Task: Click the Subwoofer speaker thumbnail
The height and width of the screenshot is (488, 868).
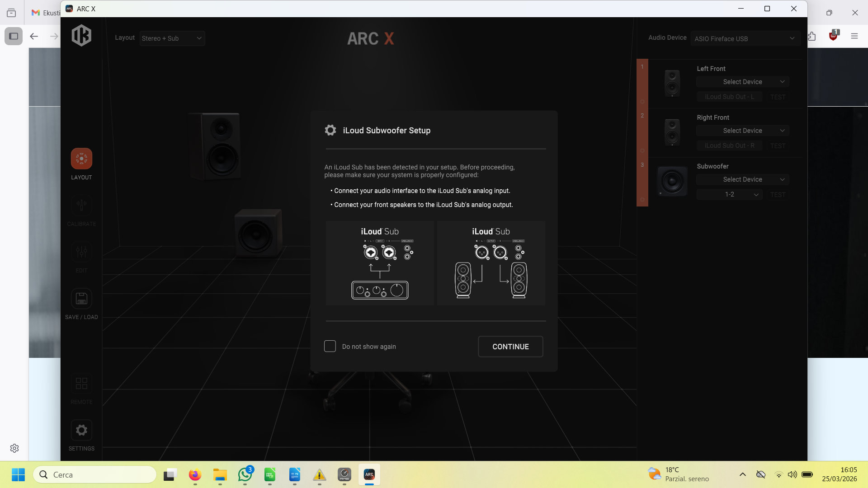Action: click(672, 181)
